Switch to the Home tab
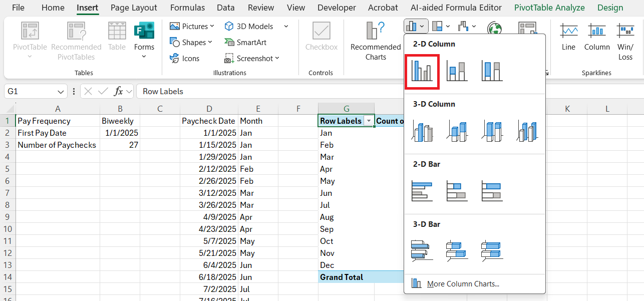The image size is (644, 301). (x=53, y=8)
